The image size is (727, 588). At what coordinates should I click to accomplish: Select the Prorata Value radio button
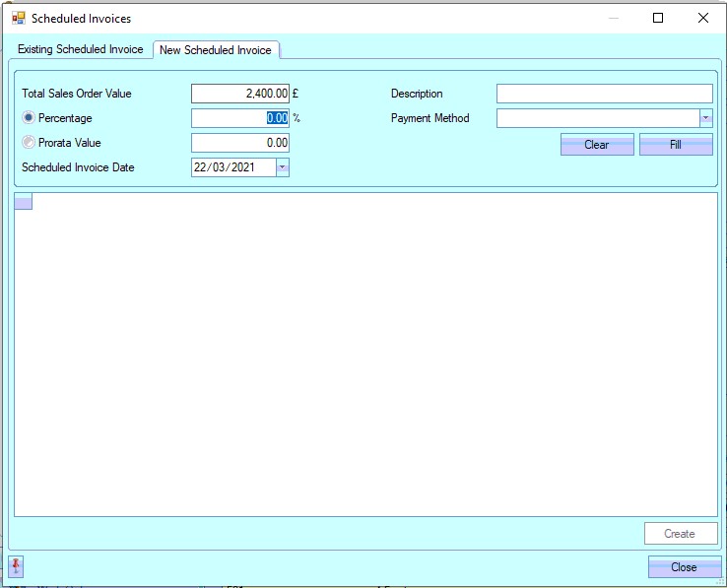tap(29, 143)
